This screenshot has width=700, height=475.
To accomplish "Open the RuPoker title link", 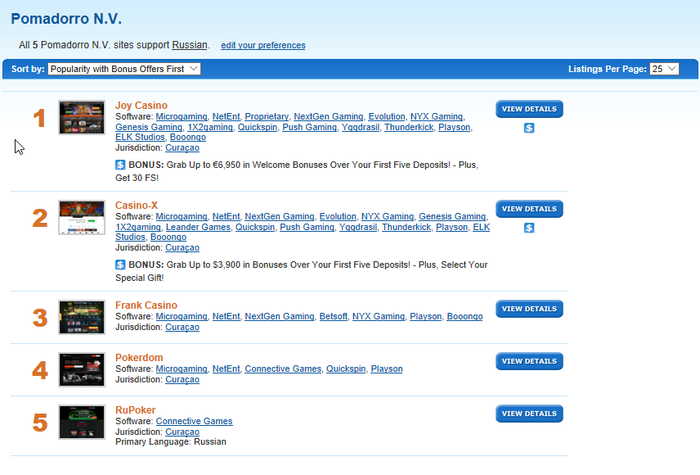I will pyautogui.click(x=135, y=410).
